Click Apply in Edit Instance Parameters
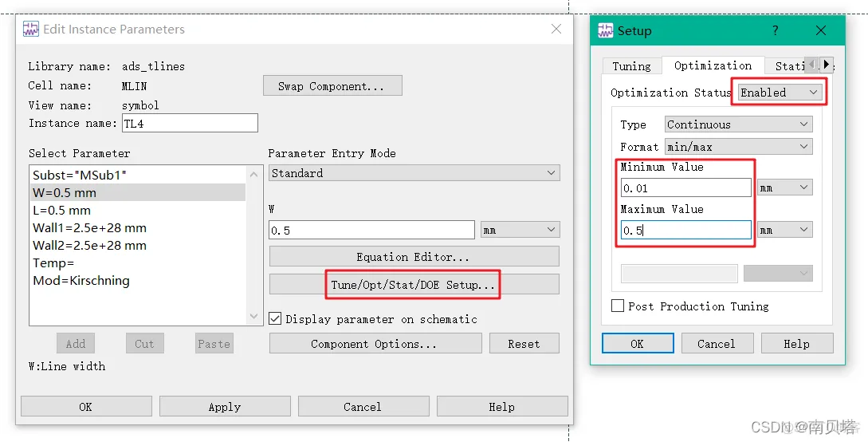This screenshot has width=868, height=442. [x=225, y=407]
